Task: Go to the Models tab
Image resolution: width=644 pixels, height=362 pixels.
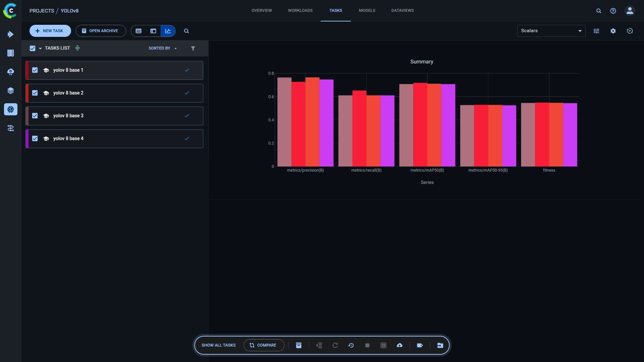Action: [x=367, y=10]
